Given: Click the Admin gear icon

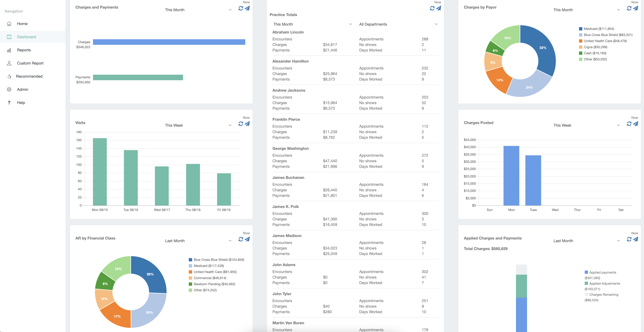Looking at the screenshot, I should (9, 89).
